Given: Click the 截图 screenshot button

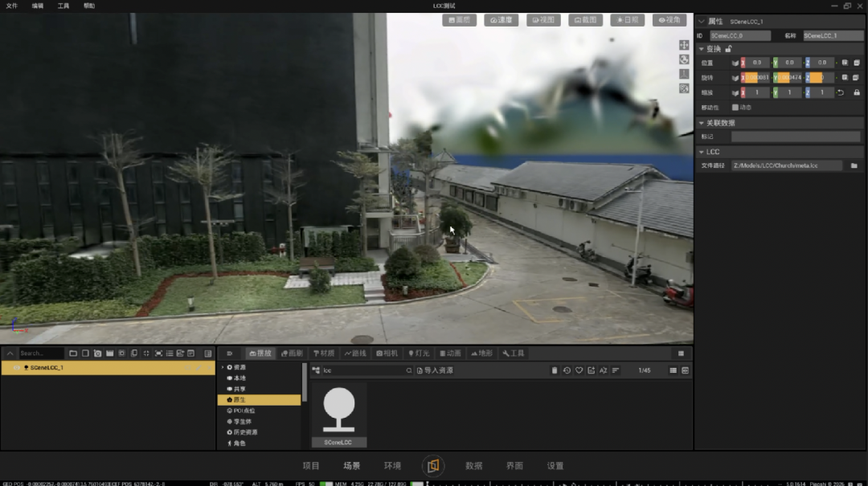Looking at the screenshot, I should 585,20.
